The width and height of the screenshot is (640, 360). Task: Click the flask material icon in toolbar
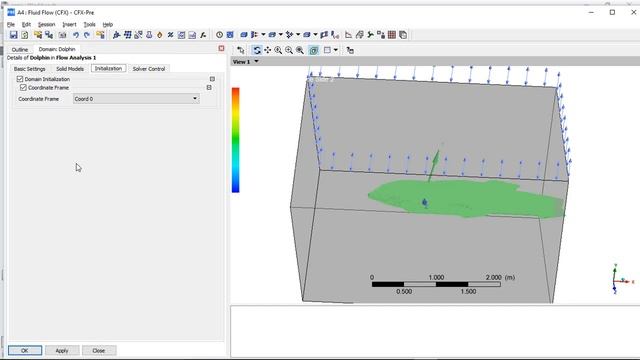[149, 35]
